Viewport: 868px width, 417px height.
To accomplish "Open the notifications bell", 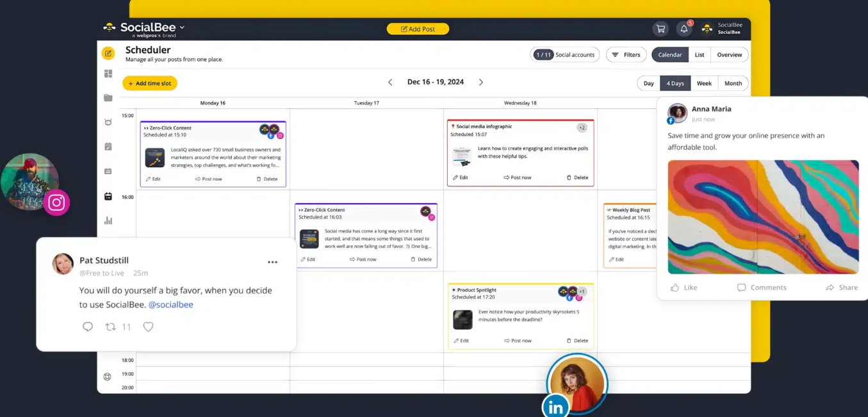I will tap(684, 29).
